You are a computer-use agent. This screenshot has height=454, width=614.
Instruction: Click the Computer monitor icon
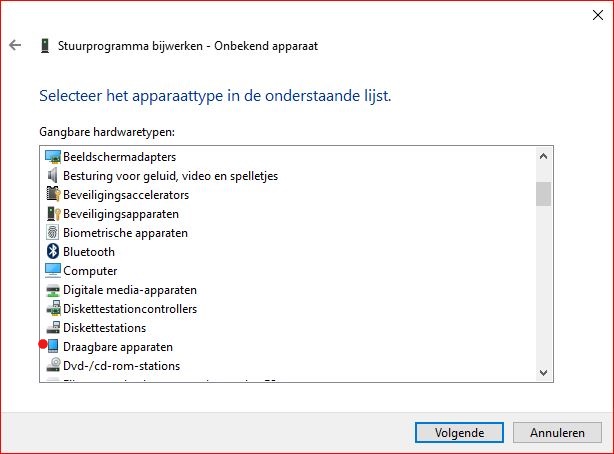[x=53, y=271]
